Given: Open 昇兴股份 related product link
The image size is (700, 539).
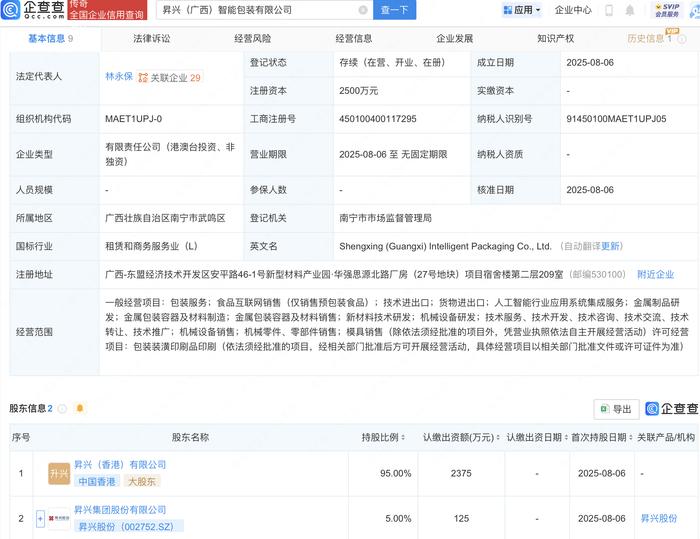Looking at the screenshot, I should pos(658,518).
